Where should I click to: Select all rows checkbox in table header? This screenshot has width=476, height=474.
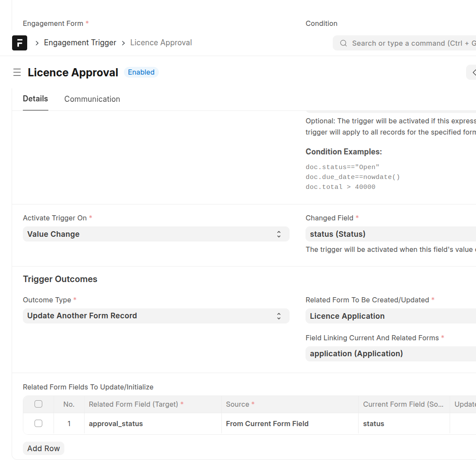[x=38, y=404]
